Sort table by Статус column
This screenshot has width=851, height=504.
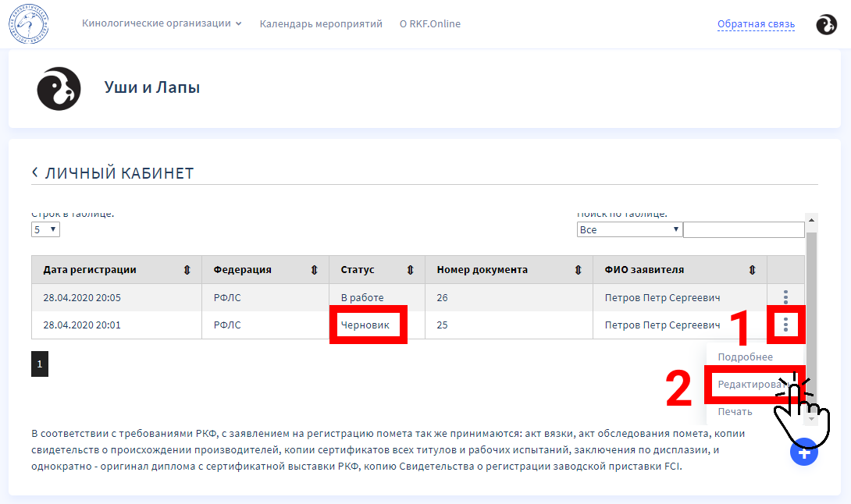(x=410, y=270)
